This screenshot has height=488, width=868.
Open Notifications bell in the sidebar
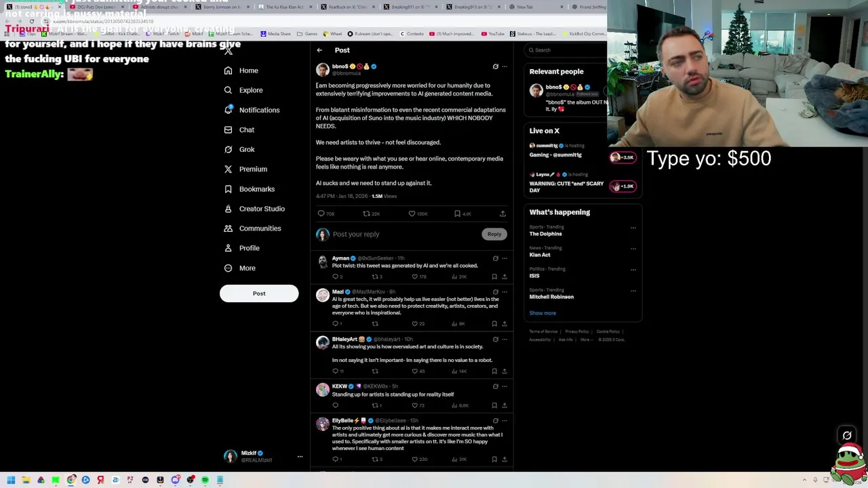pyautogui.click(x=252, y=110)
